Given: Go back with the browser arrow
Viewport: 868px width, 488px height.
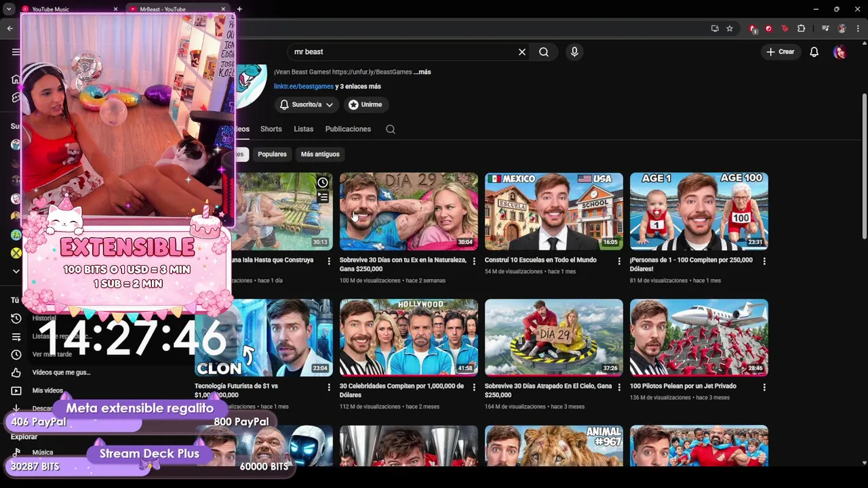Looking at the screenshot, I should pyautogui.click(x=9, y=28).
